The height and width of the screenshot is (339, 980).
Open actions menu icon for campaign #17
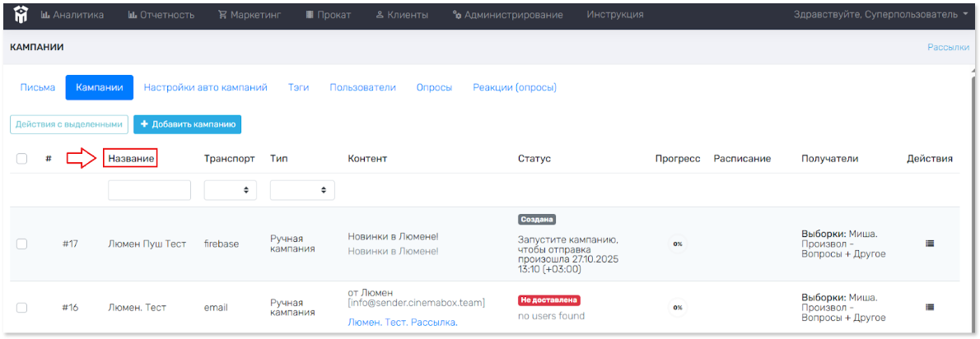(x=930, y=244)
